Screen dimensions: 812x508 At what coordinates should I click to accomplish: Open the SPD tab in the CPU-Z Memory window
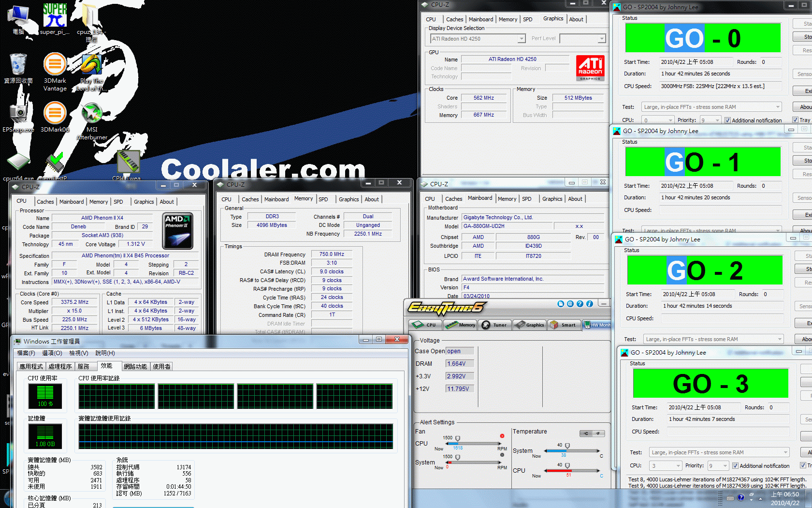pyautogui.click(x=323, y=199)
